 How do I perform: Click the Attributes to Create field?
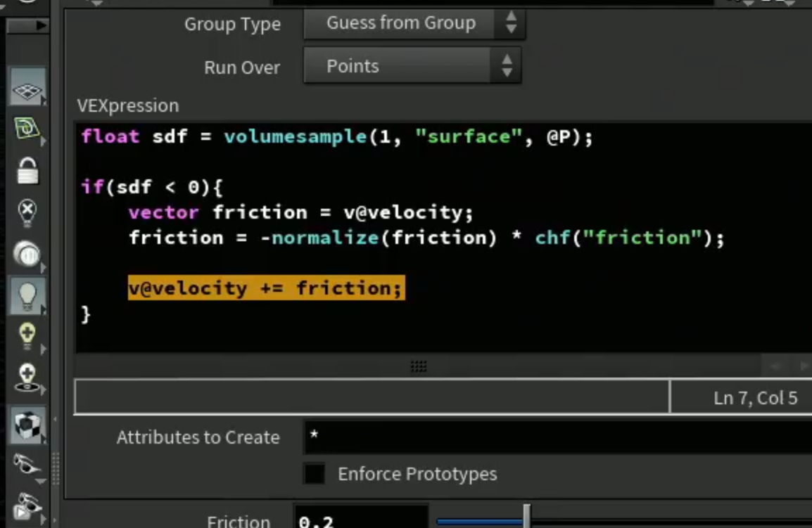(558, 437)
